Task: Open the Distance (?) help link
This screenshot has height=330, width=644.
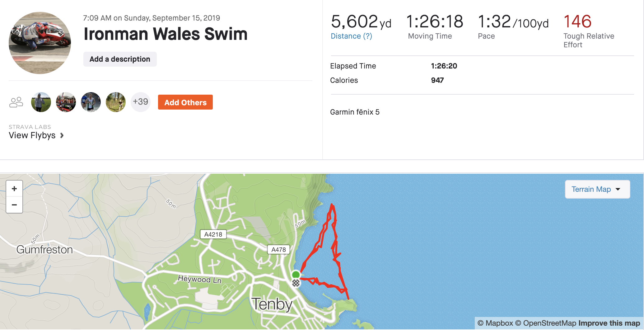Action: [351, 36]
